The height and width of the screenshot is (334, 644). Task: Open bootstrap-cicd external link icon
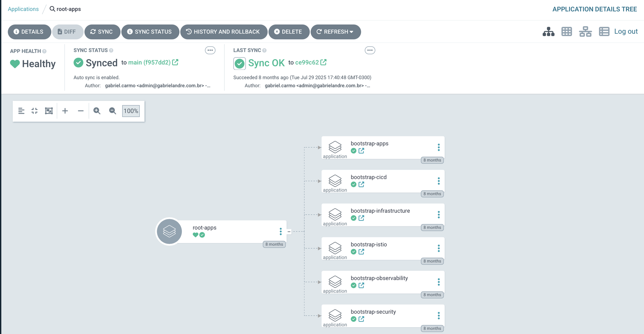click(361, 184)
